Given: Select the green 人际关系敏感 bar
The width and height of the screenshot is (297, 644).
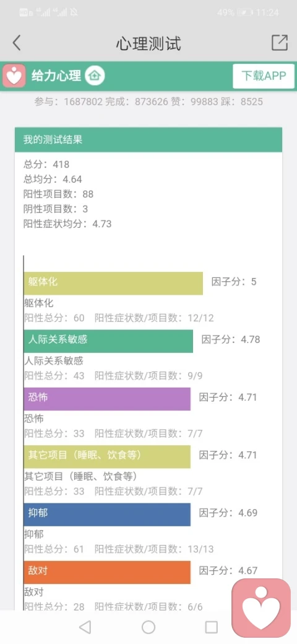Looking at the screenshot, I should coord(108,341).
